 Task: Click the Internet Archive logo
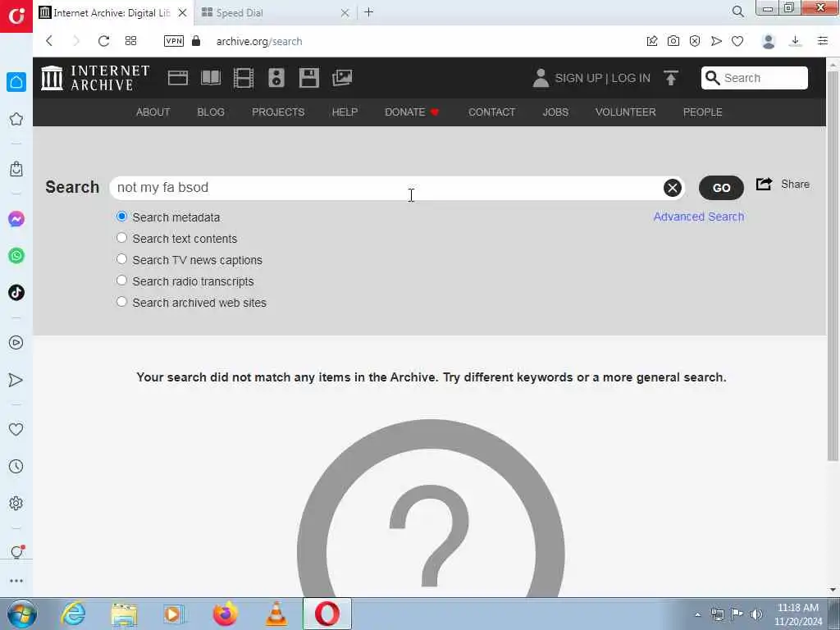coord(95,78)
